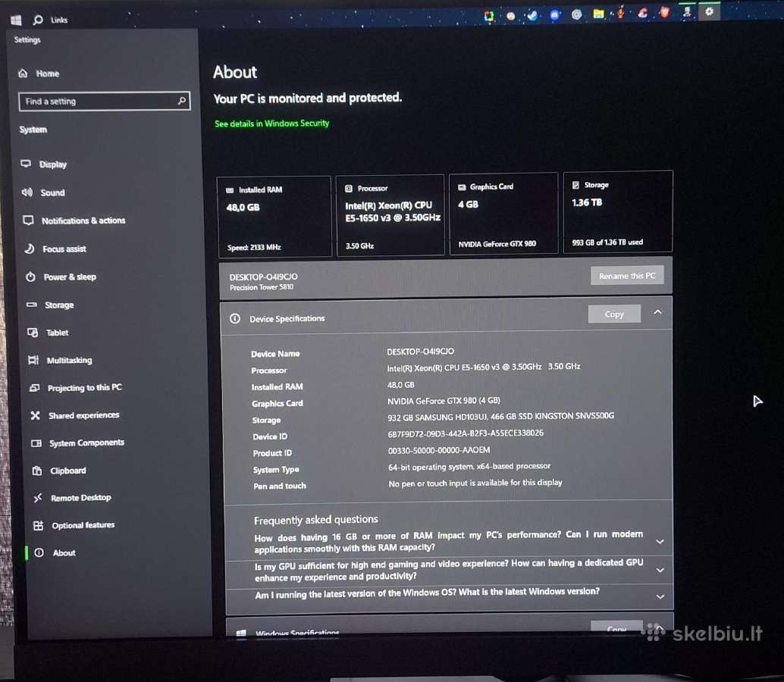Open Discord from the taskbar

point(554,15)
